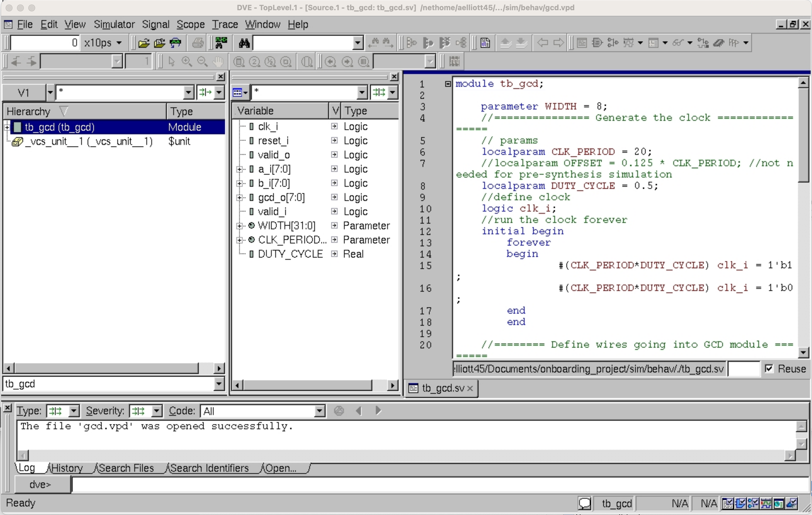Select the Zoom Out magnifier tool
This screenshot has height=515, width=812.
click(x=202, y=62)
